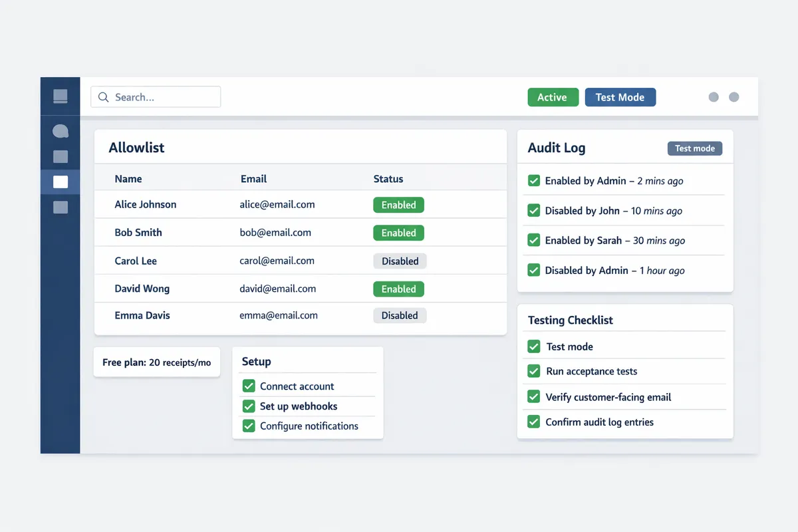Image resolution: width=798 pixels, height=532 pixels.
Task: Uncheck Configure notifications checkbox
Action: 249,426
